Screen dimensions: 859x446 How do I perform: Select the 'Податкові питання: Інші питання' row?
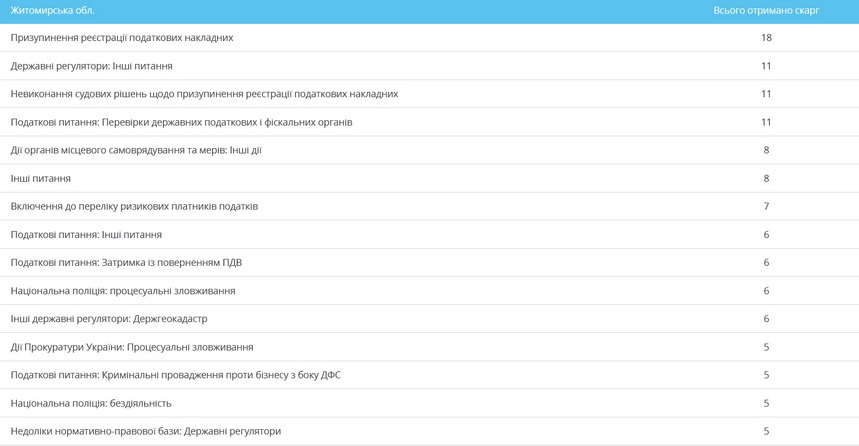86,234
